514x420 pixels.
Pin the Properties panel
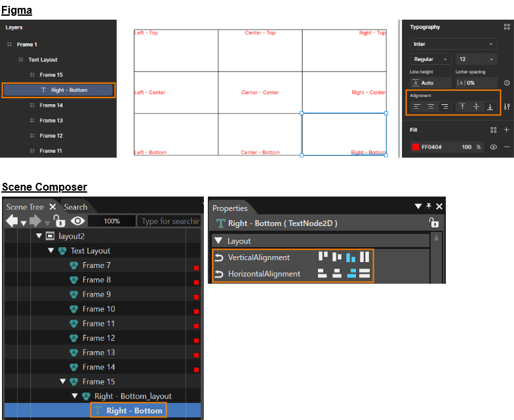click(429, 206)
